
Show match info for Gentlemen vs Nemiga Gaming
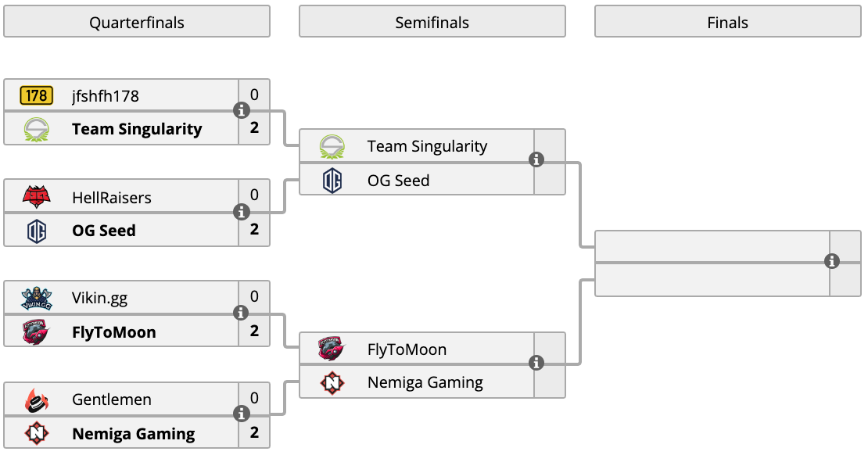(241, 414)
